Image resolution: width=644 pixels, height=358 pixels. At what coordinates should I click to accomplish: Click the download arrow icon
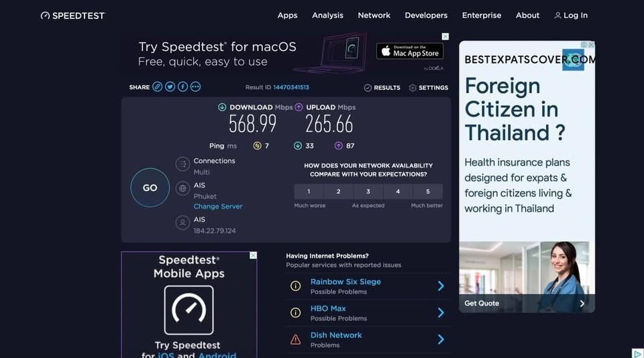(x=222, y=107)
